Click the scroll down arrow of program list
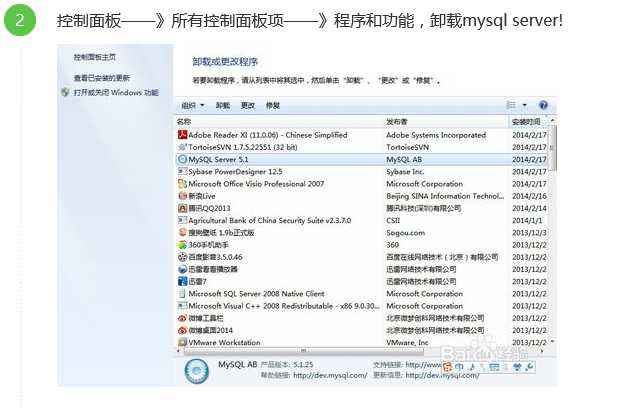 pyautogui.click(x=553, y=342)
